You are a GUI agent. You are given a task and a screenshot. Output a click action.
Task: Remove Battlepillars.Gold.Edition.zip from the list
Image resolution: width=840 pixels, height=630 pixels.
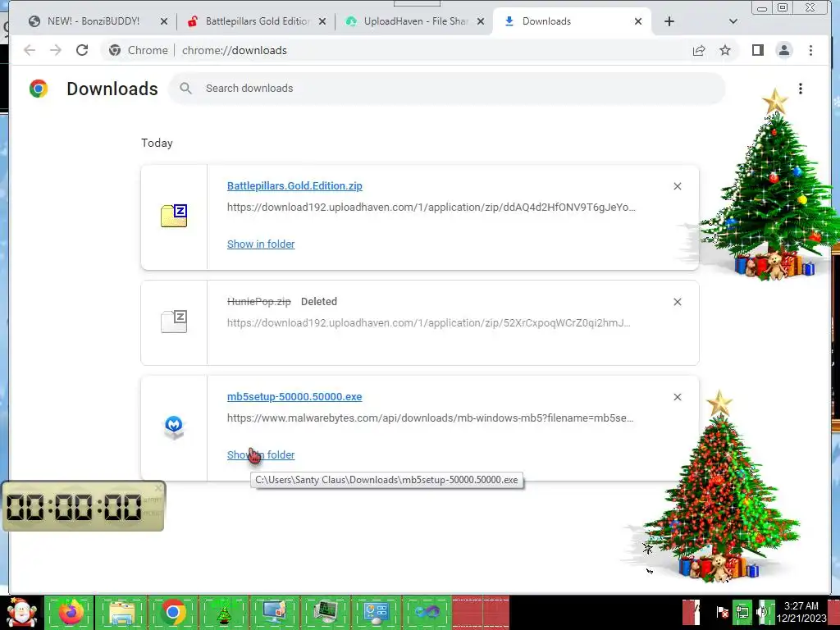click(677, 186)
